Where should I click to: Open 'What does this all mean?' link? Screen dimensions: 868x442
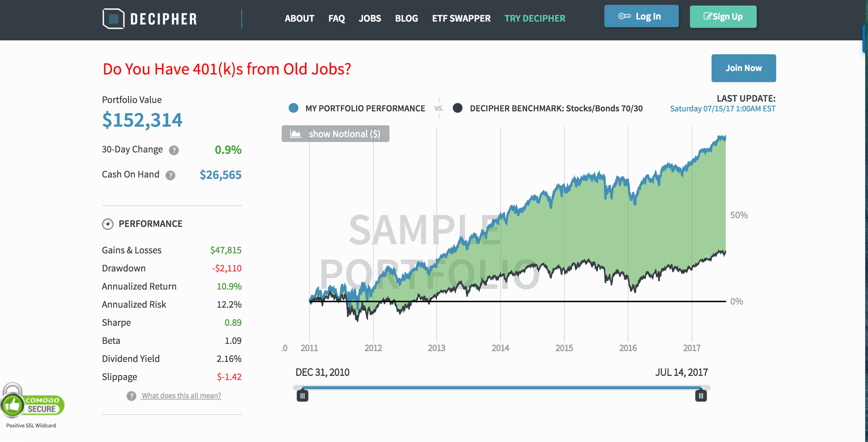(x=181, y=396)
